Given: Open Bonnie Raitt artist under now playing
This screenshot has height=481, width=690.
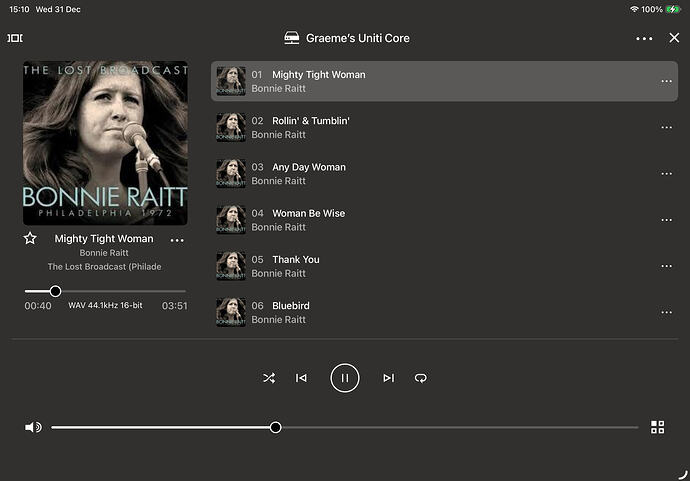Looking at the screenshot, I should click(x=104, y=253).
